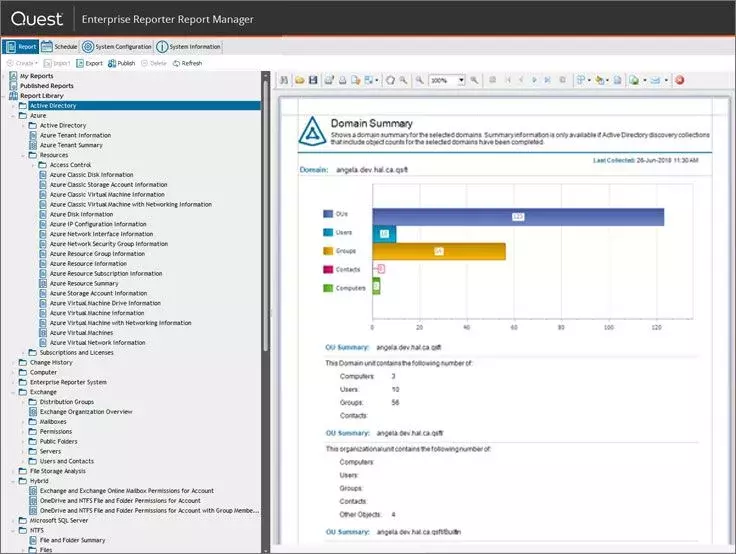Click the Export toolbar button
The height and width of the screenshot is (554, 736).
[89, 63]
